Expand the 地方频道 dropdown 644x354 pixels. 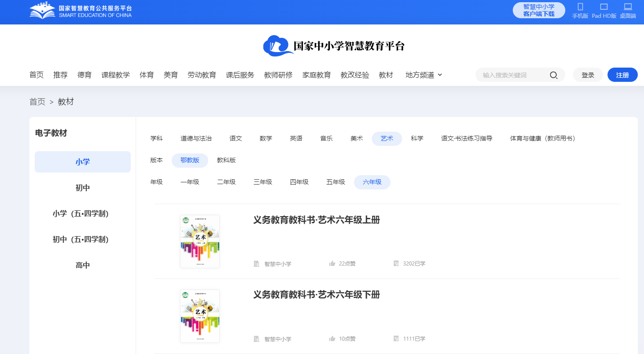click(x=423, y=75)
